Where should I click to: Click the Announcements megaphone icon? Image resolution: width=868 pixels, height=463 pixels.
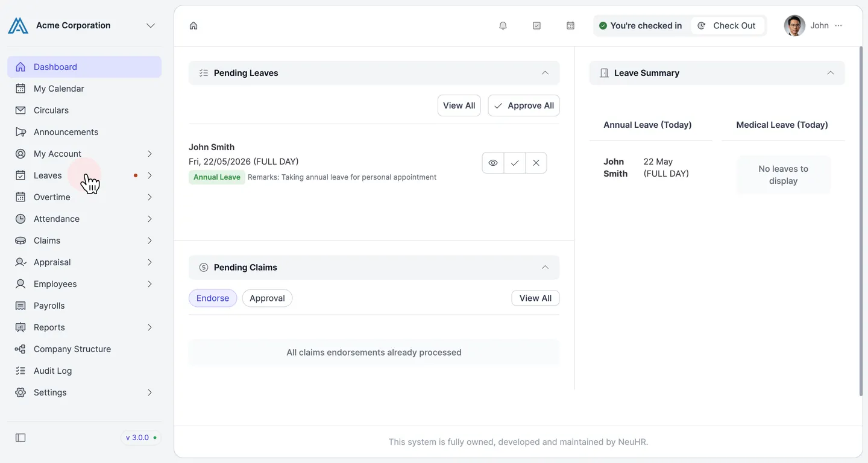(x=20, y=132)
